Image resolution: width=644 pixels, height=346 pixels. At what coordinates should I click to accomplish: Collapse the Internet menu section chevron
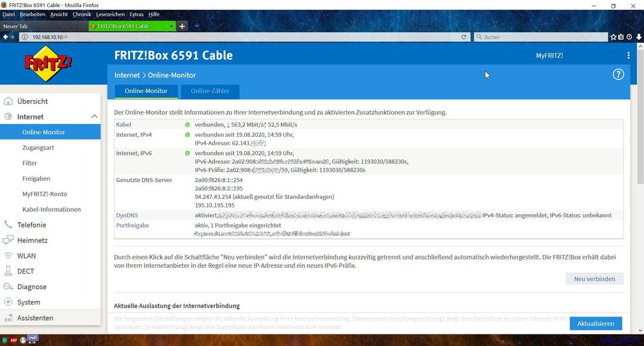point(94,117)
